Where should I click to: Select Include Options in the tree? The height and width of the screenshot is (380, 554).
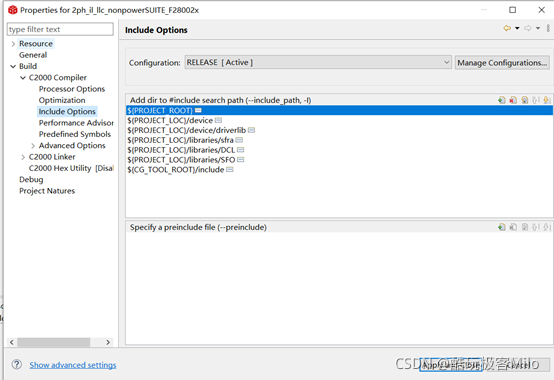(x=67, y=112)
